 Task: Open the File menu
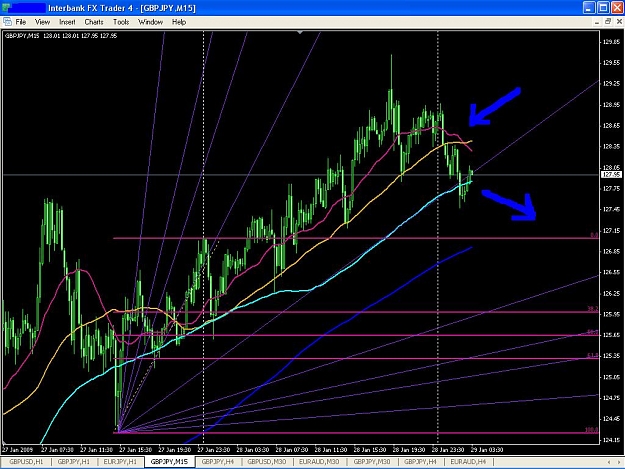click(21, 22)
